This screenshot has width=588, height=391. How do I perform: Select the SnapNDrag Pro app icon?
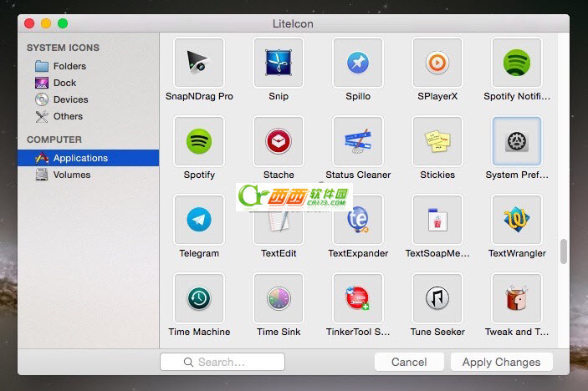pyautogui.click(x=199, y=63)
